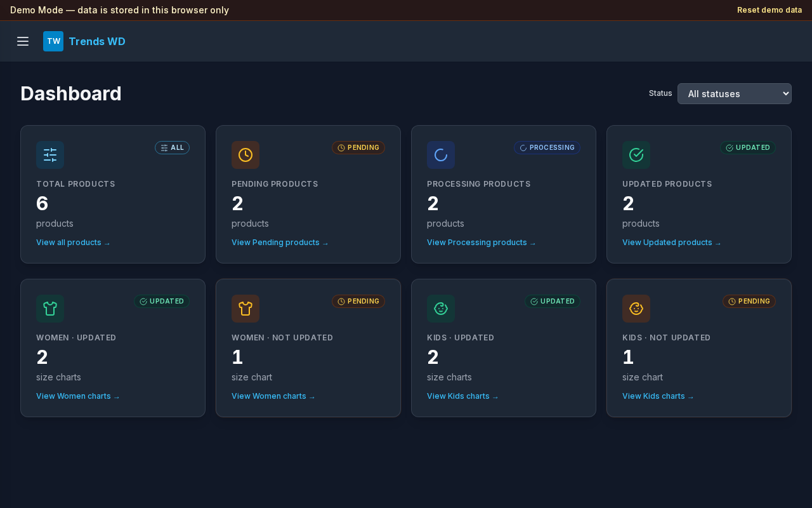Open the Status filter dropdown
This screenshot has height=508, width=812.
[735, 93]
